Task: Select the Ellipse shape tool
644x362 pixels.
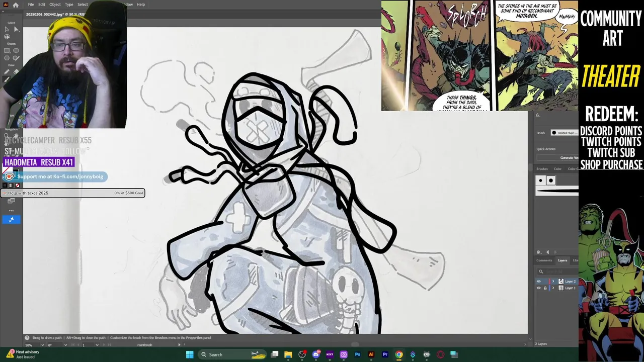Action: click(16, 50)
